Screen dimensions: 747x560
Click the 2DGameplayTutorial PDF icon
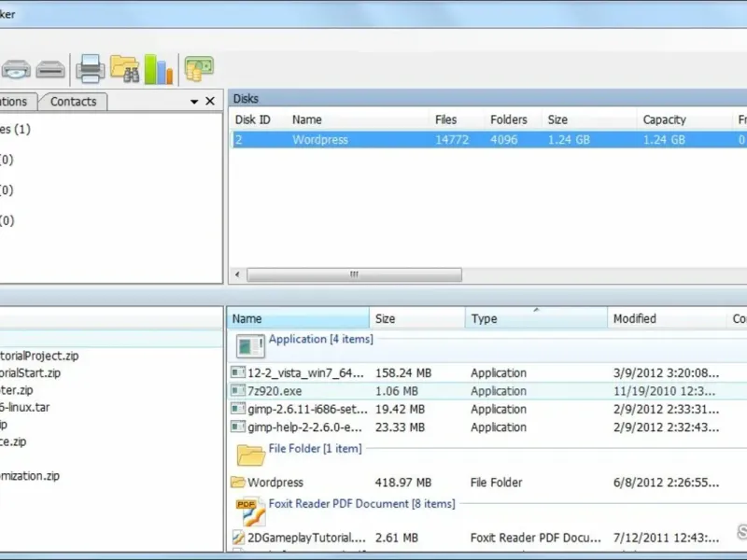238,538
